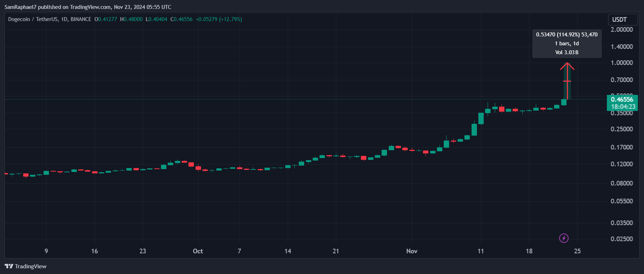Click the 2.00000 price axis label

[622, 30]
